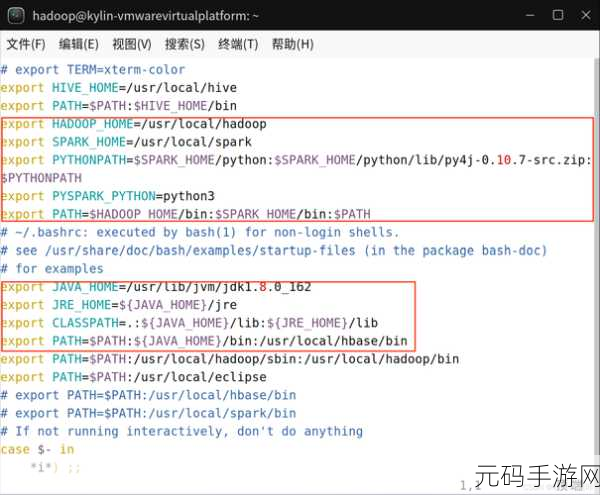Click the line starting 'export CLASSPATH=.:${JAVA_HOME}/lib'
The width and height of the screenshot is (600, 495).
click(189, 323)
